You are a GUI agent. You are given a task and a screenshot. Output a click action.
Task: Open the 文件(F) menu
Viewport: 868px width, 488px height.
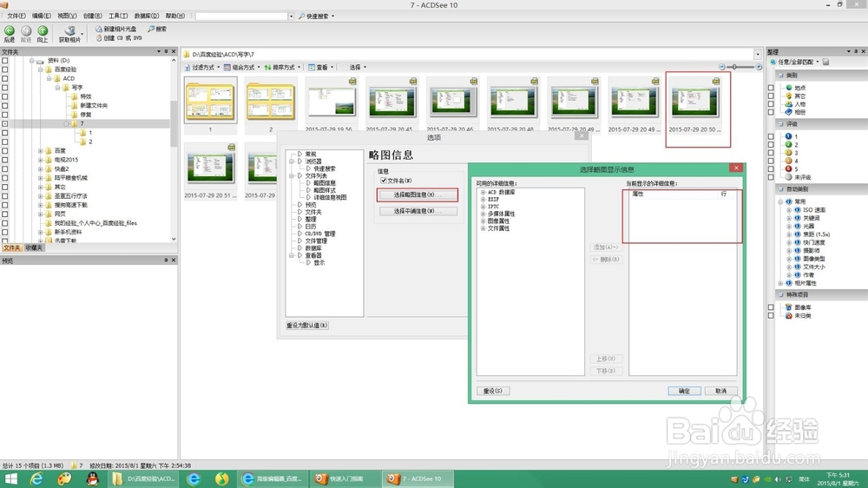pos(16,16)
